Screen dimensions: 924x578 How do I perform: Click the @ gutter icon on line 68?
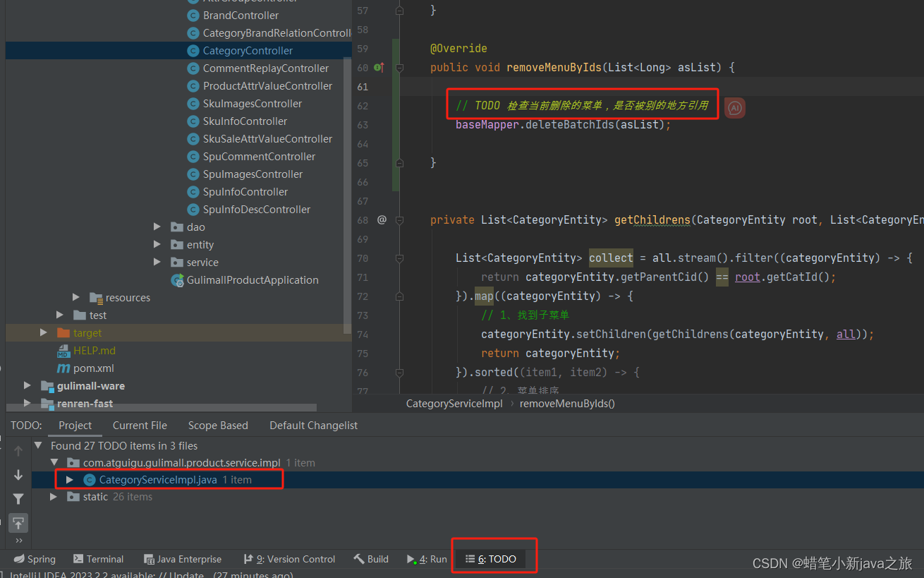(x=382, y=220)
